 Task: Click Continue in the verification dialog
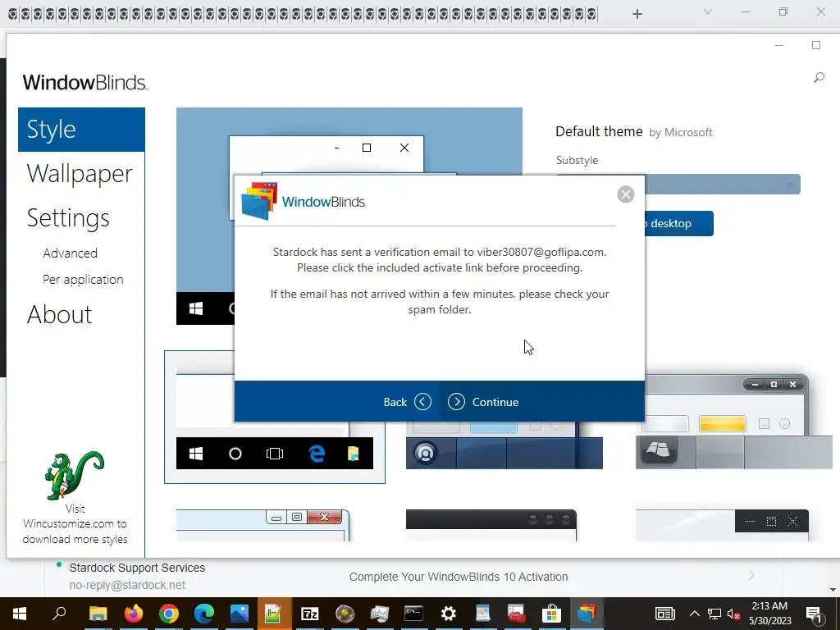(x=483, y=402)
